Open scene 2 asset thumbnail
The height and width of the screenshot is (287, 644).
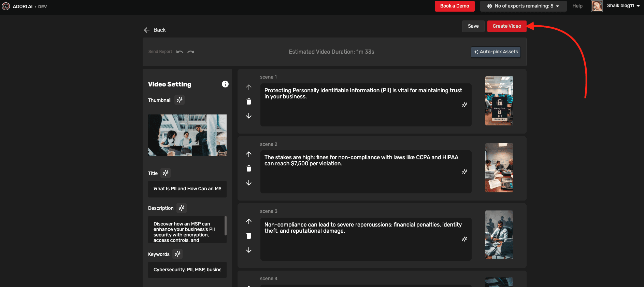click(499, 168)
